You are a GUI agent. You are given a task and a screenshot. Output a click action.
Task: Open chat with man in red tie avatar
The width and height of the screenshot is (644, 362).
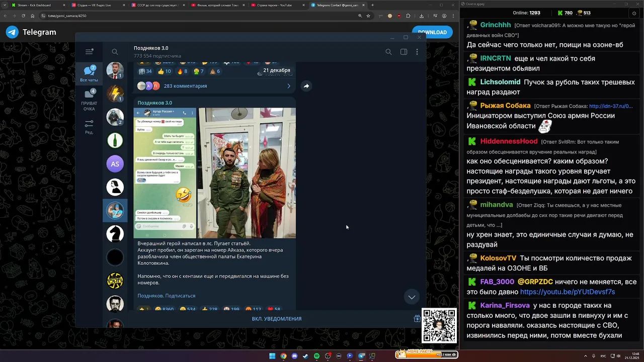click(115, 70)
